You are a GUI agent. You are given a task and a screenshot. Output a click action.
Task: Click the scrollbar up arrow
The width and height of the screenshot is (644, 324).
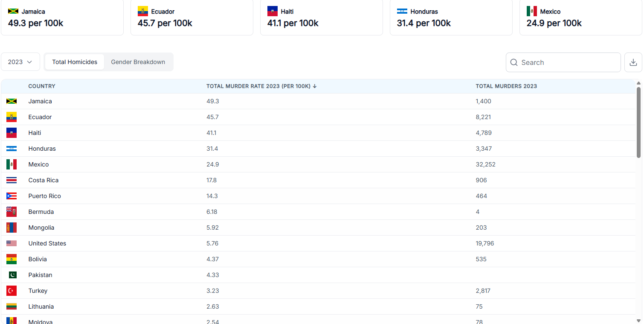click(638, 83)
